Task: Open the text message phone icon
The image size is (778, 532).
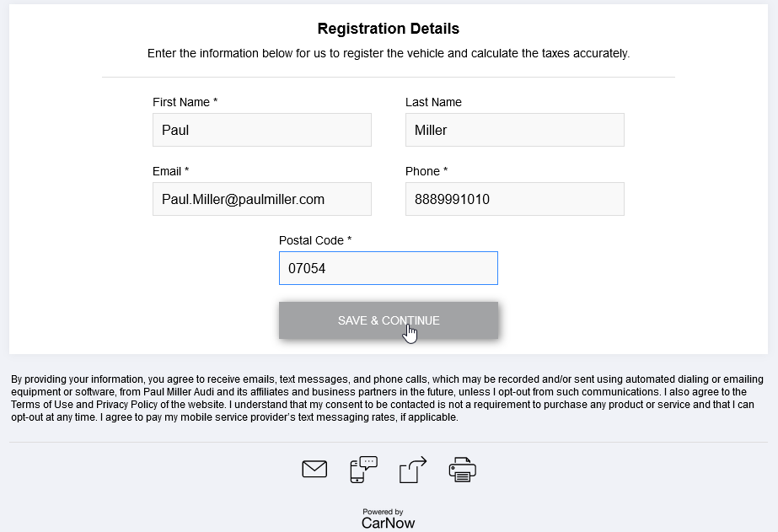Action: click(363, 469)
